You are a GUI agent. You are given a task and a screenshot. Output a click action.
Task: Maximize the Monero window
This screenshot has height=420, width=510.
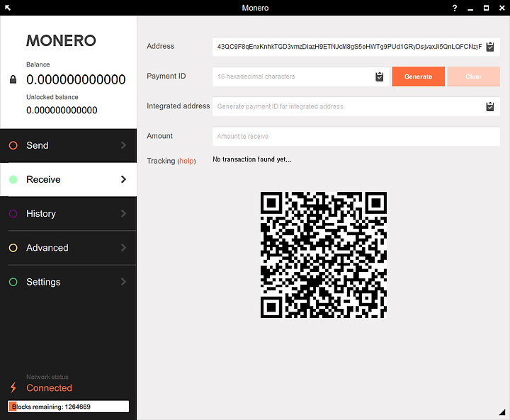[x=486, y=8]
